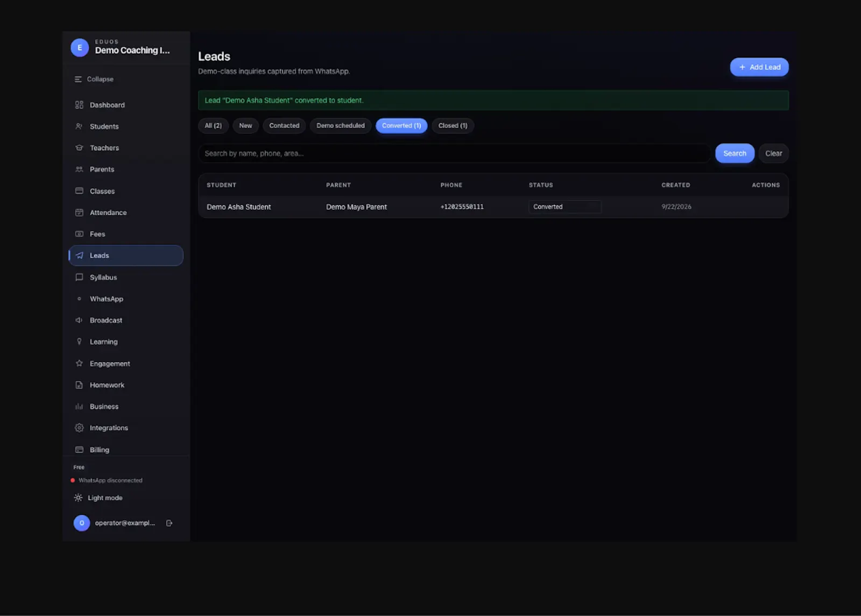Open the Dashboard icon in sidebar
Screen dimensions: 861x616
[x=79, y=105]
